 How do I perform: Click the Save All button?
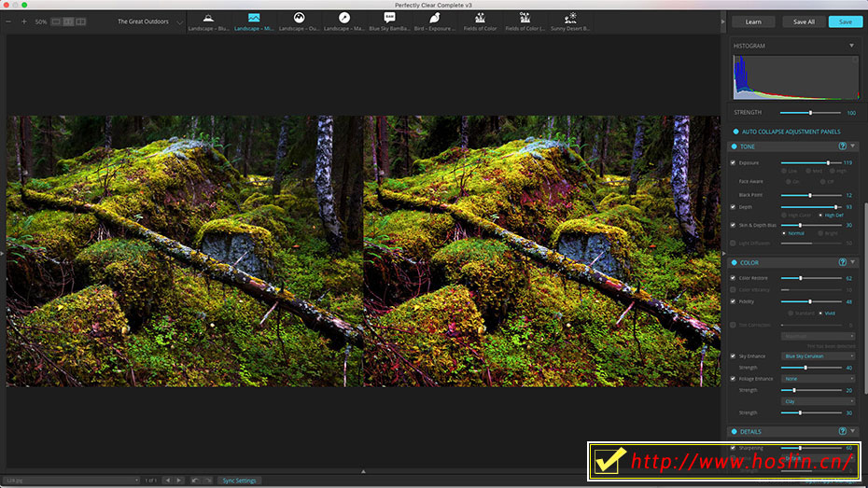[804, 22]
